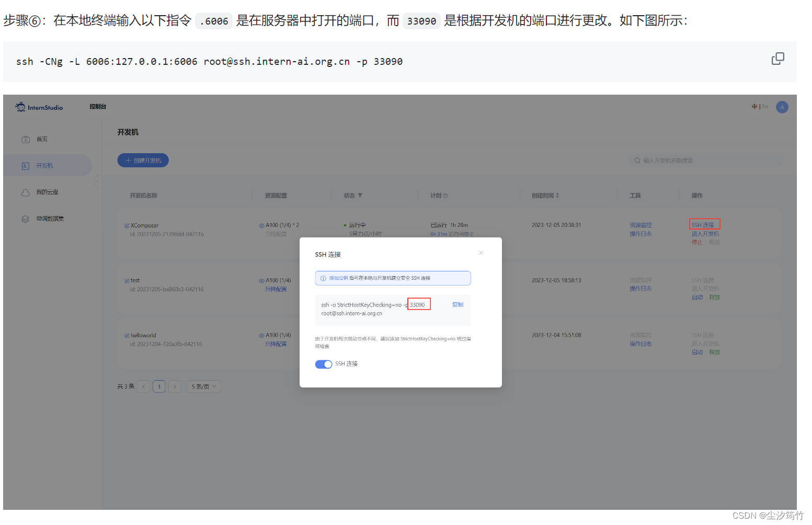The width and height of the screenshot is (812, 525).
Task: Open 我的云盘 via the cloud icon
Action: (x=25, y=192)
